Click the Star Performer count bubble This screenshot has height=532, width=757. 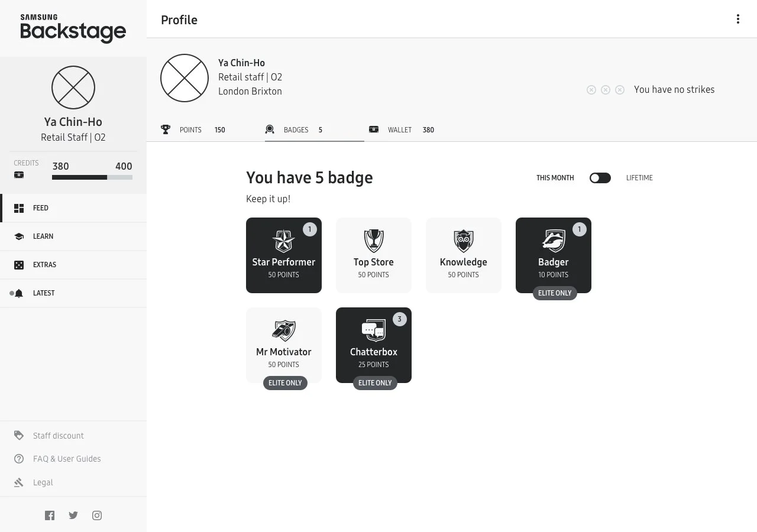(310, 229)
